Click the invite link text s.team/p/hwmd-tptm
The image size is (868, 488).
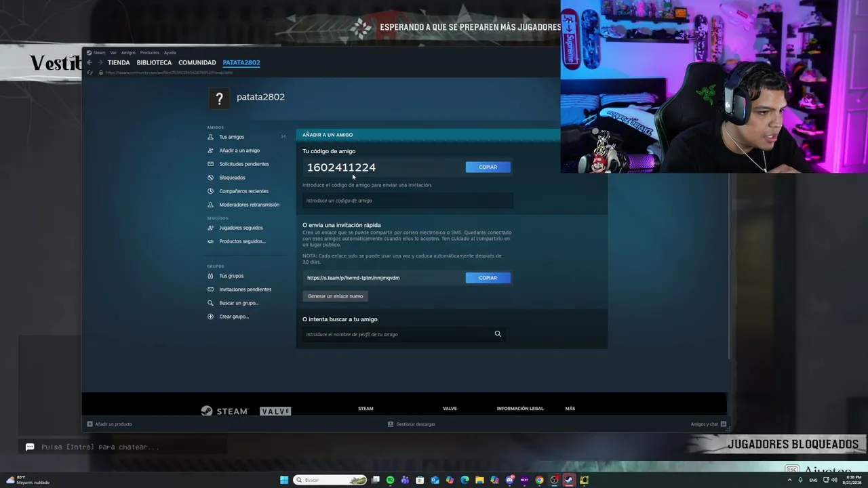click(353, 278)
